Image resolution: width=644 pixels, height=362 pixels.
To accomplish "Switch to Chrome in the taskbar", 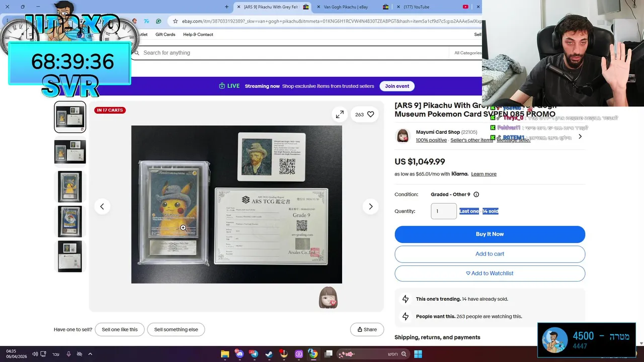I will 313,354.
